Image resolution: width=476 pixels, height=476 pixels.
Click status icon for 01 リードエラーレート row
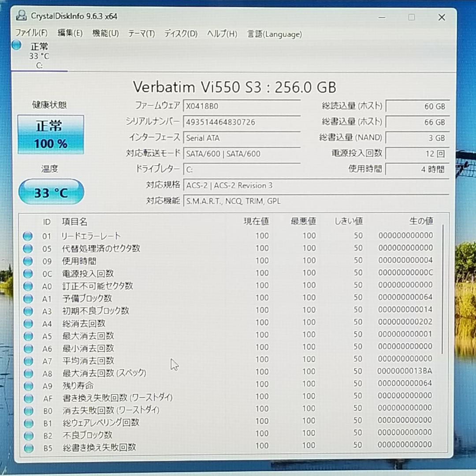(28, 236)
